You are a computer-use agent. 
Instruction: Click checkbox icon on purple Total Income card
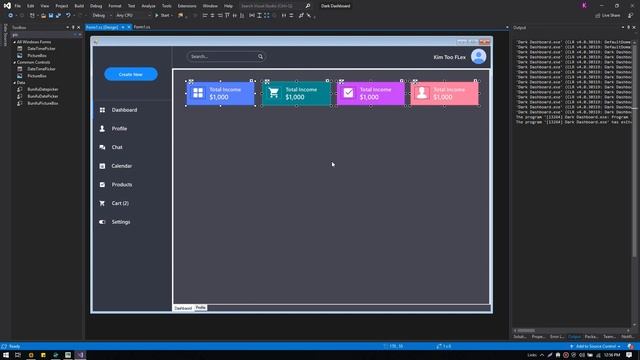(348, 93)
